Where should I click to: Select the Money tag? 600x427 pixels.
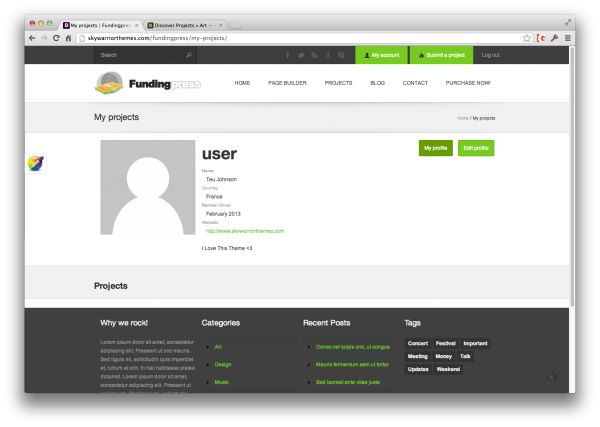443,356
